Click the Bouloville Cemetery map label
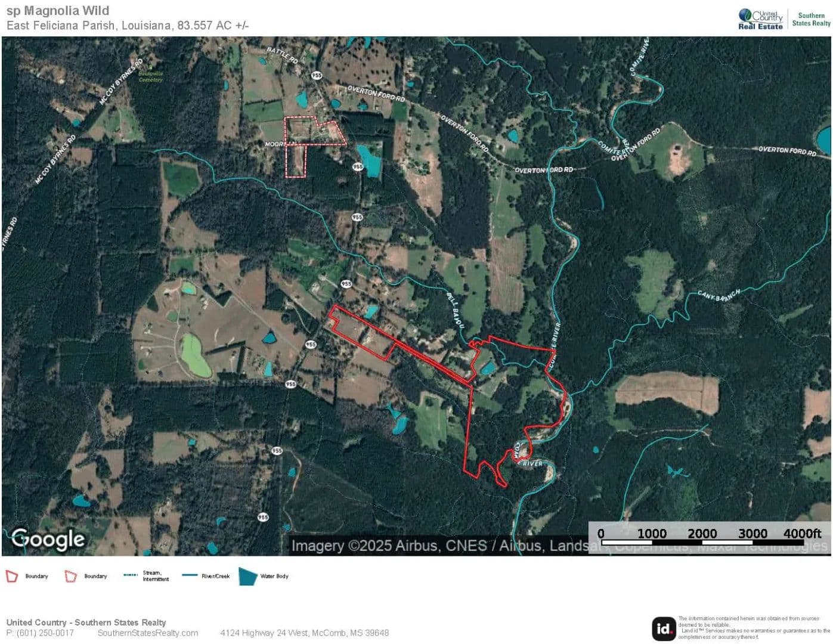833x644 pixels. tap(150, 76)
